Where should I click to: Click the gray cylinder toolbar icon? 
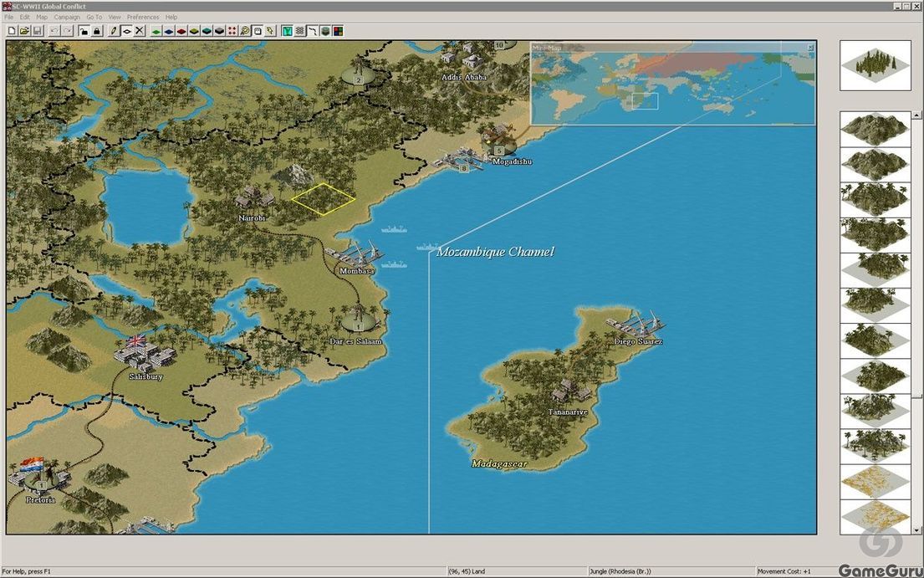point(325,31)
